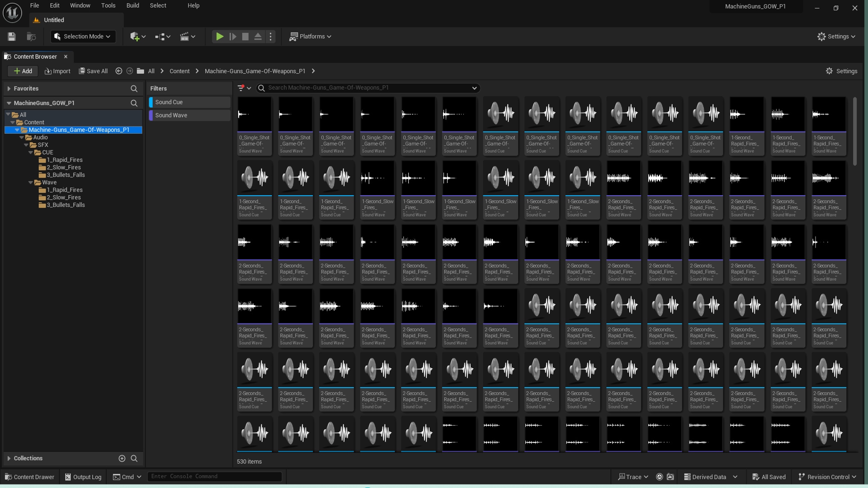Viewport: 868px width, 488px height.
Task: Click the Save current level icon
Action: coord(12,37)
